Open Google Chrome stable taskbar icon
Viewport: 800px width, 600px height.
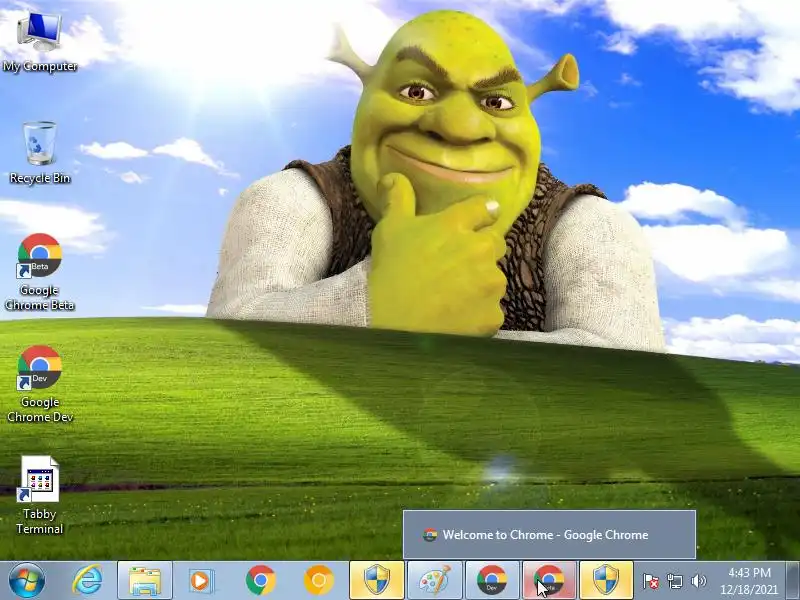[x=261, y=581]
